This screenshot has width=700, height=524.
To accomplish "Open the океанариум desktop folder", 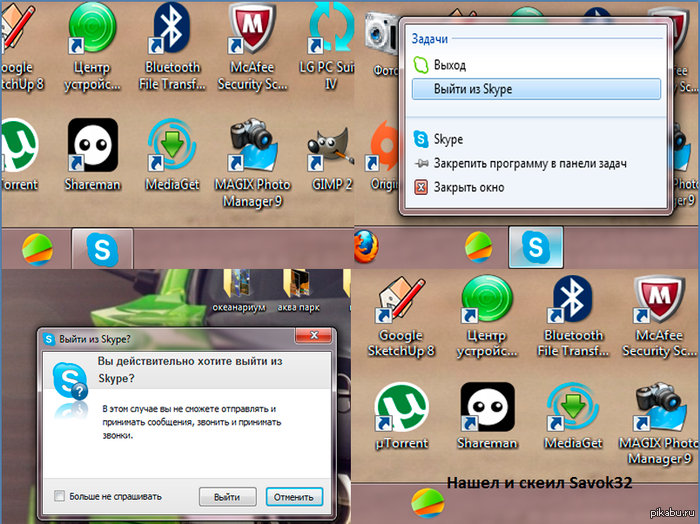I will (x=242, y=283).
